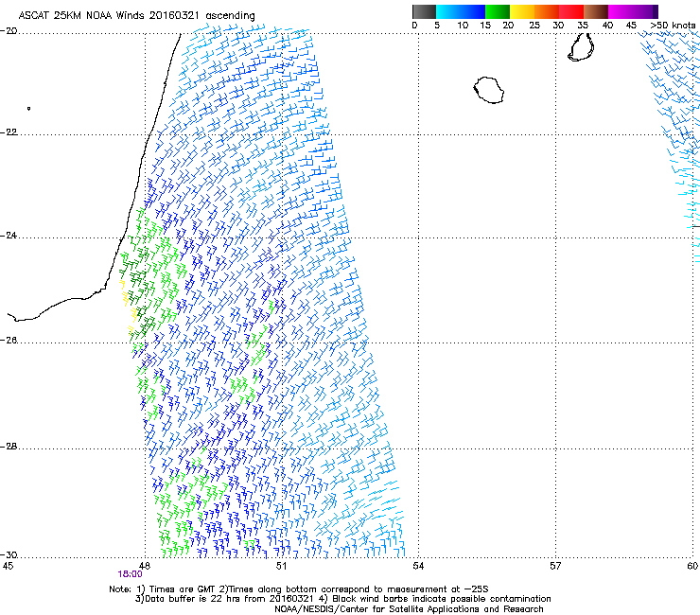Click the brown 35-40 knots legend segment

click(x=596, y=11)
